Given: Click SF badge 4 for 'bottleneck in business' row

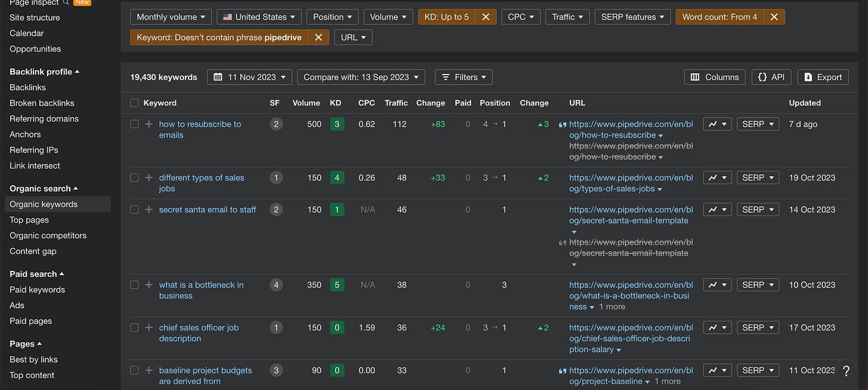Looking at the screenshot, I should (x=276, y=285).
